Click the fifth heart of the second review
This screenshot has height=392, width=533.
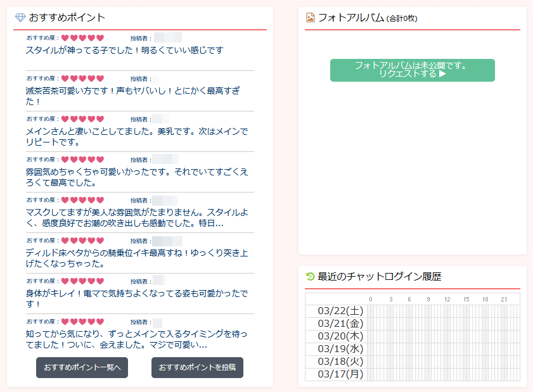coord(100,79)
